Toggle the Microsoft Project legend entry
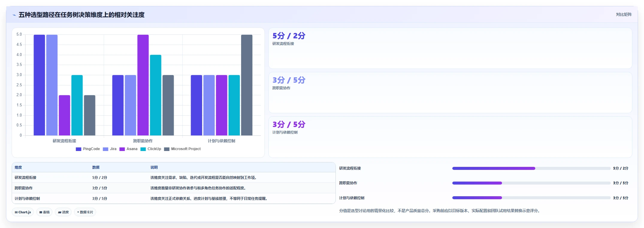The width and height of the screenshot is (644, 228). point(182,149)
